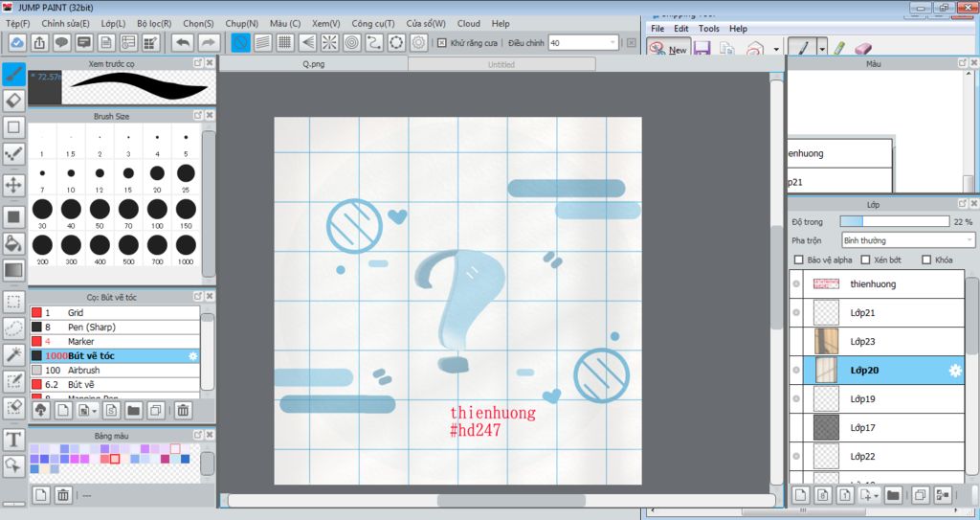Enable parallel lines snap
Screen dimensions: 980x520
tap(263, 42)
